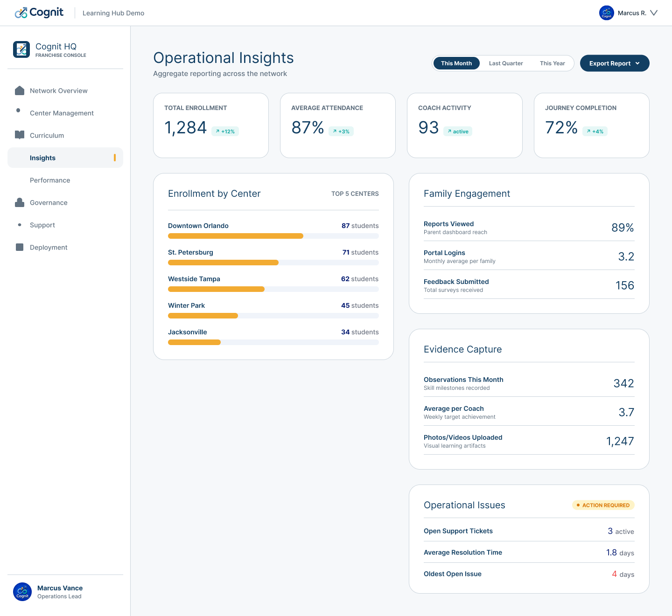
Task: Click the Network Overview house icon
Action: [x=20, y=90]
